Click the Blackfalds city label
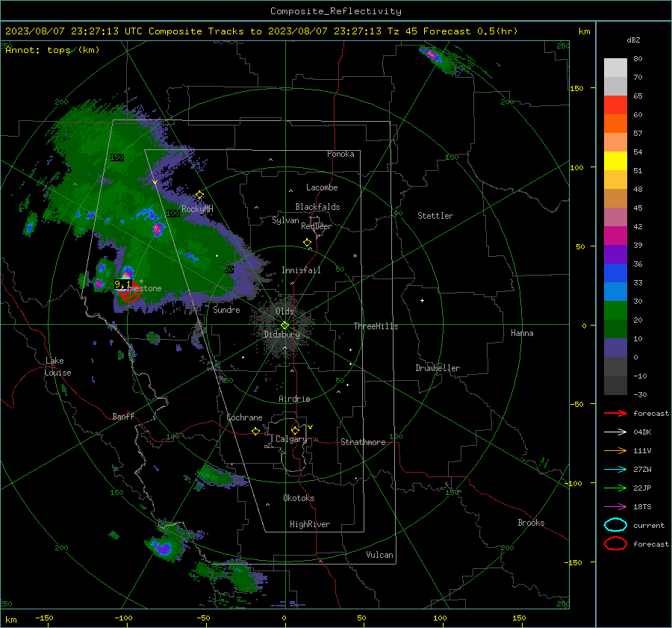This screenshot has height=628, width=672. (x=317, y=207)
